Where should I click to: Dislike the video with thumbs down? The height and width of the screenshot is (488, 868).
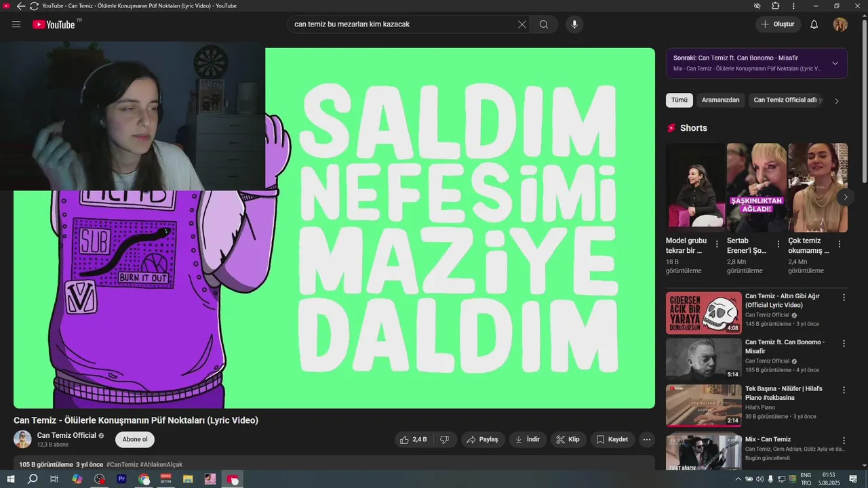pyautogui.click(x=444, y=439)
